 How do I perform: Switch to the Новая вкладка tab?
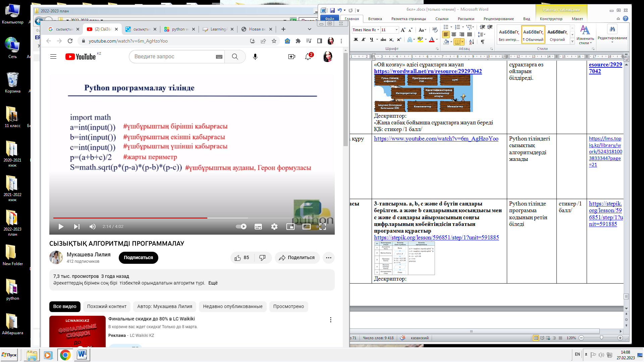coord(257,29)
